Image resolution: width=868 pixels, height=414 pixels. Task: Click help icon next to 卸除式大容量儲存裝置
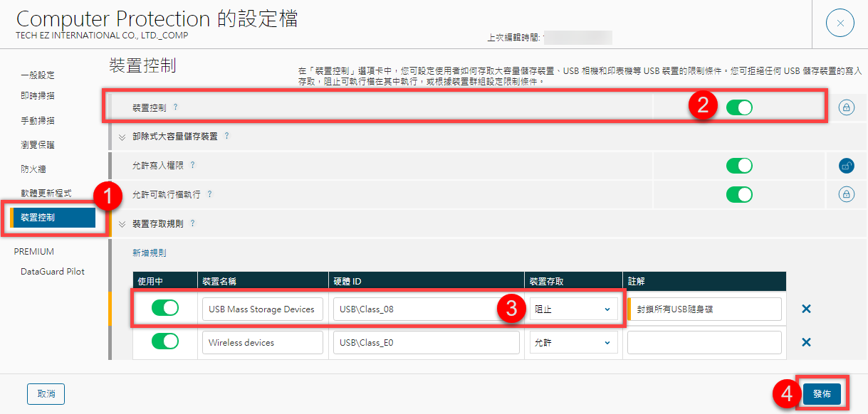[x=226, y=136]
